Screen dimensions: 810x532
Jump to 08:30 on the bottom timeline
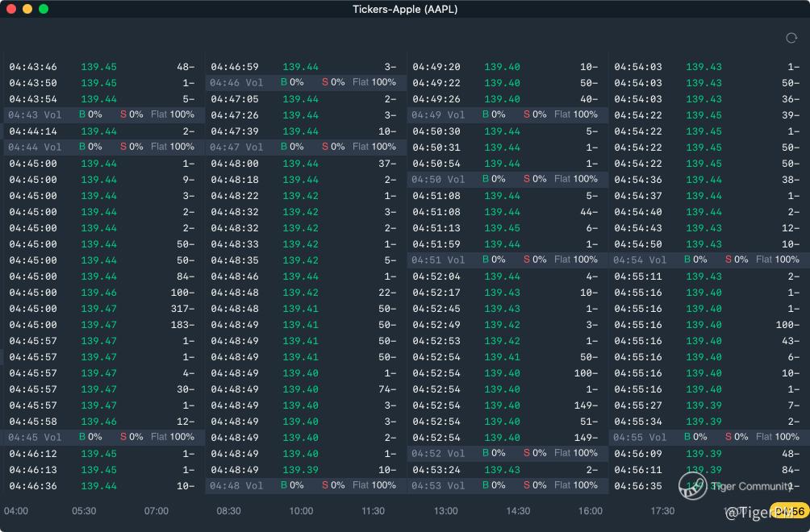pyautogui.click(x=228, y=511)
